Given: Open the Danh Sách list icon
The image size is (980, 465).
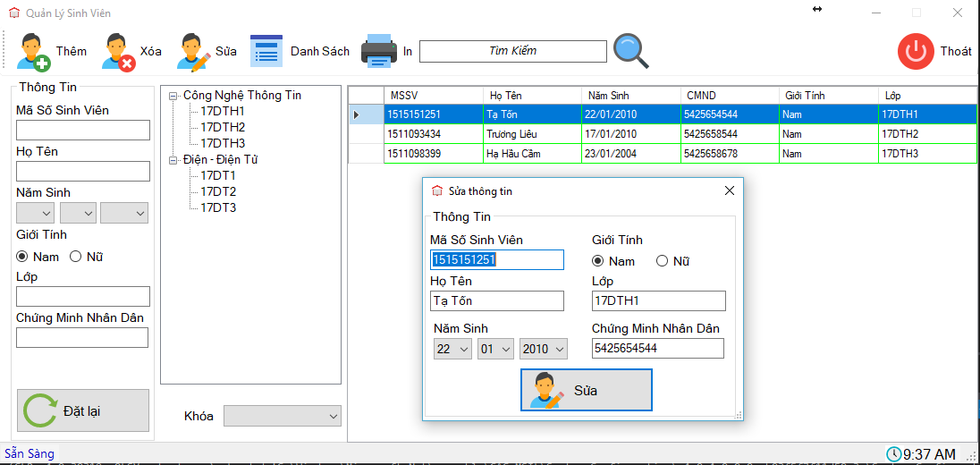Looking at the screenshot, I should coord(266,51).
